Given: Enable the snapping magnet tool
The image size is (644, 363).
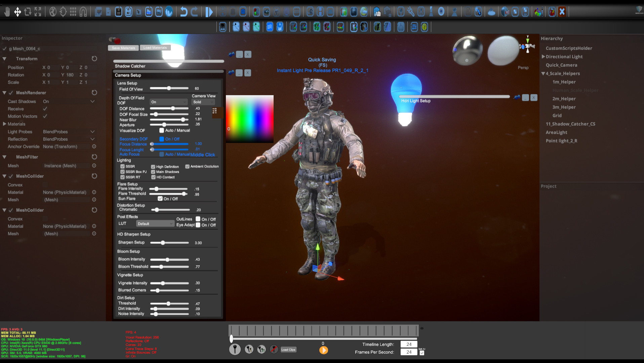Looking at the screenshot, I should pyautogui.click(x=83, y=11).
